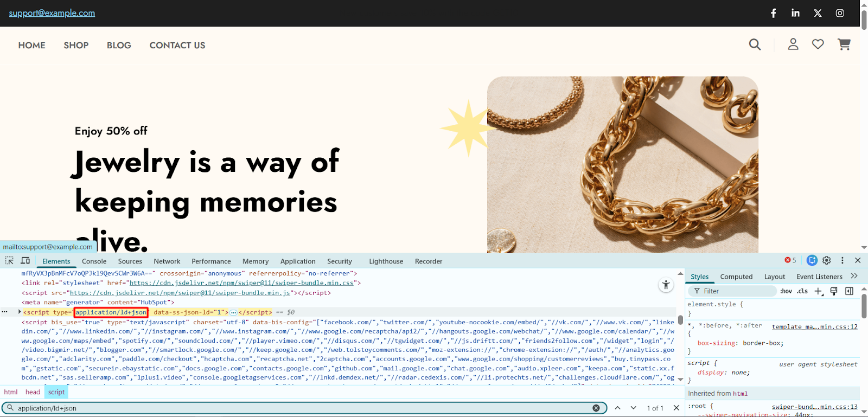Go to the SHOP page link
The height and width of the screenshot is (417, 868).
point(76,46)
